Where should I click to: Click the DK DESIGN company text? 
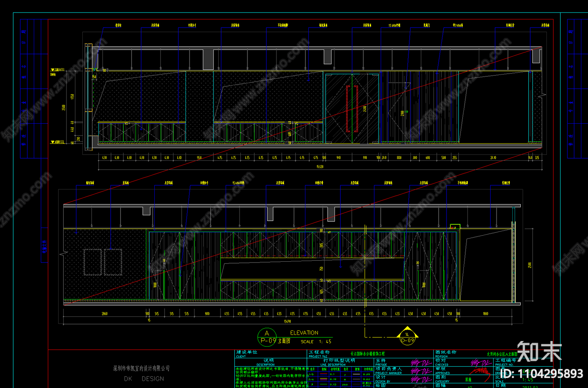[144, 378]
